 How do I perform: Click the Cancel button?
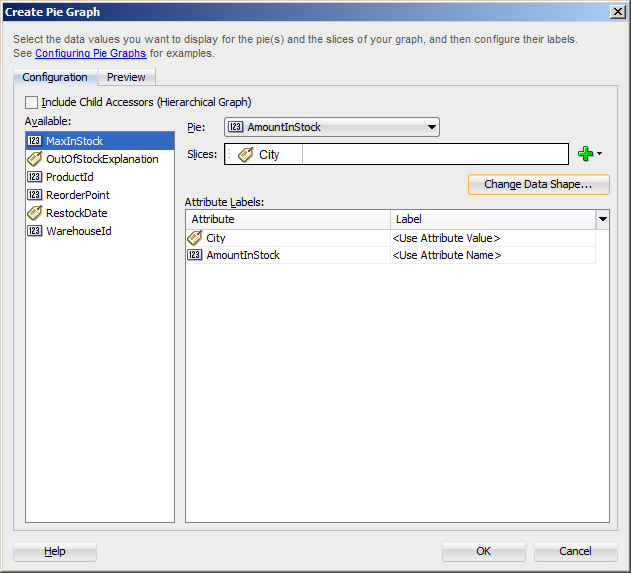point(575,551)
